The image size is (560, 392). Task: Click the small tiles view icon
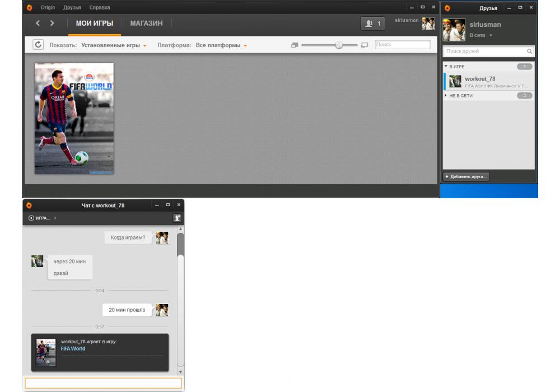click(x=295, y=45)
